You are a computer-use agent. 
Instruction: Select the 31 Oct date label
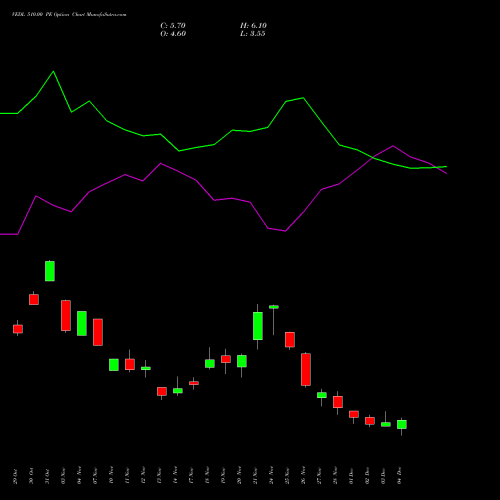click(x=47, y=476)
